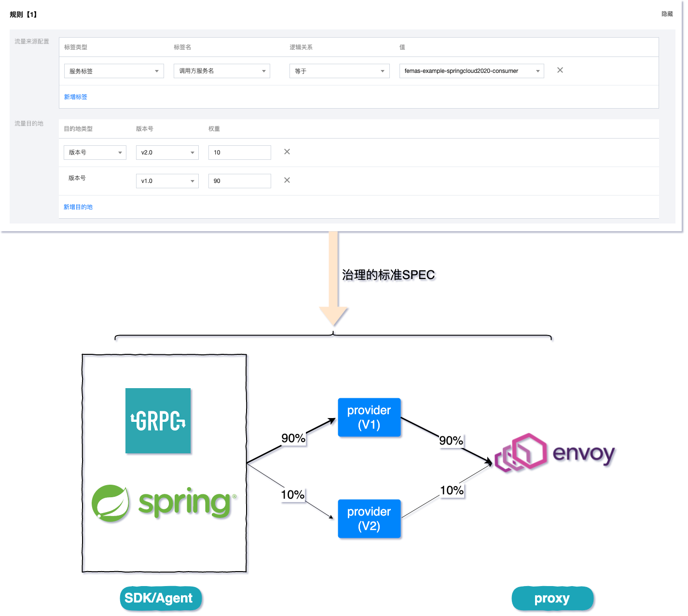The image size is (688, 616).
Task: Click the Spring leaf logo
Action: click(x=110, y=504)
